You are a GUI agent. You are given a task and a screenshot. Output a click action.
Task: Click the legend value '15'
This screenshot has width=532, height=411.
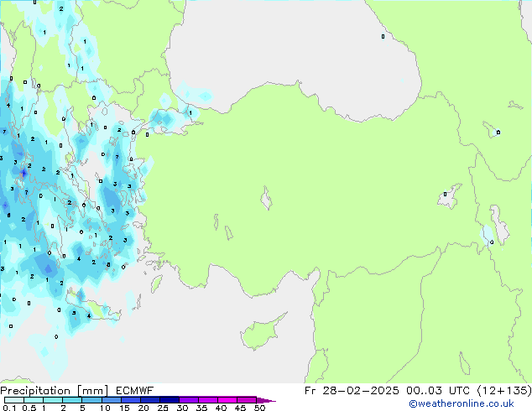click(124, 408)
